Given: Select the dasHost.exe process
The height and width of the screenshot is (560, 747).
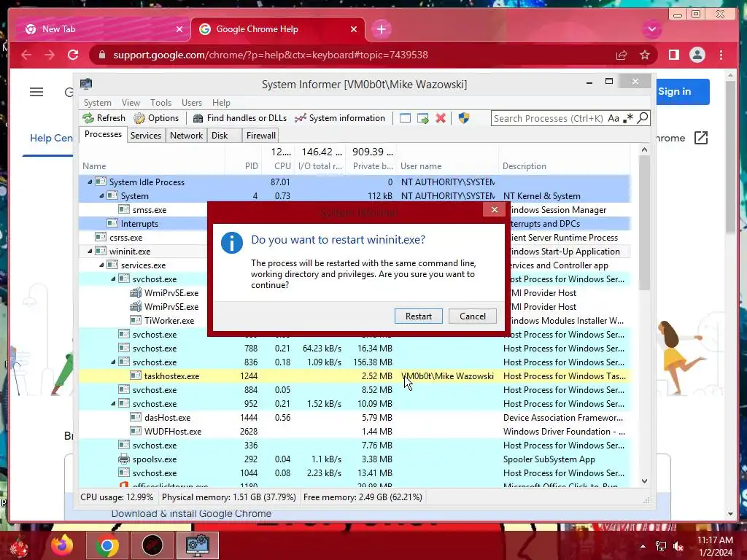Looking at the screenshot, I should point(167,418).
